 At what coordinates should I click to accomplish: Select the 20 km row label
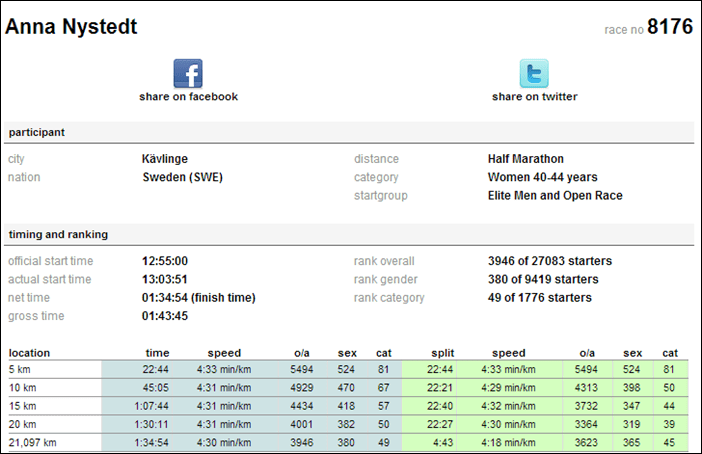[24, 424]
